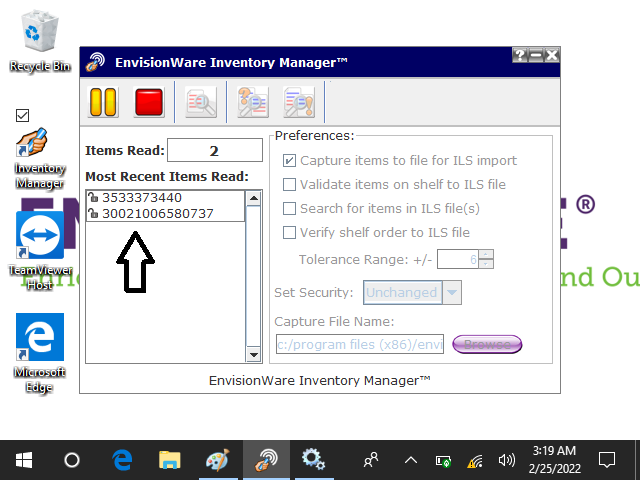
Task: Select item 3533373440 in the list
Action: coord(165,198)
